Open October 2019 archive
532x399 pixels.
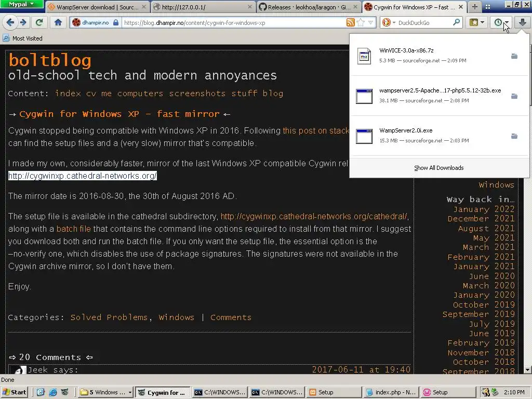(x=484, y=304)
